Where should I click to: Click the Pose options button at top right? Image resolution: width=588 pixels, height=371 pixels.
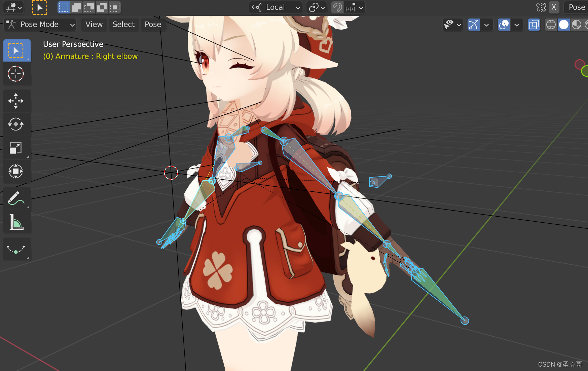577,7
